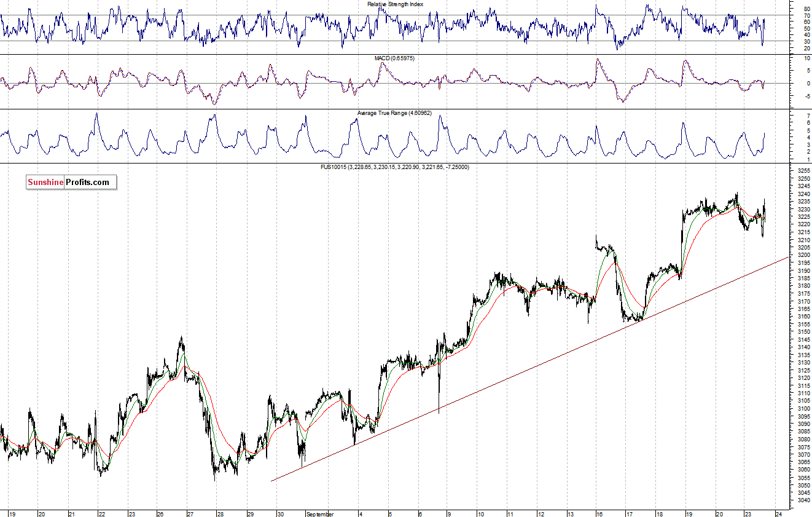Screen dimensions: 812x517
Task: Click the 29 date label on the time axis
Action: pyautogui.click(x=250, y=513)
